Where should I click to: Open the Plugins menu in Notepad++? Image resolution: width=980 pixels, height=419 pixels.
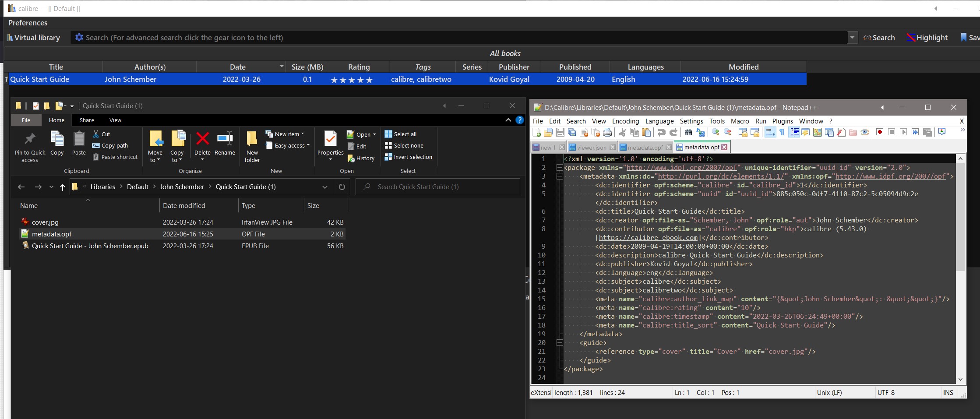(782, 121)
